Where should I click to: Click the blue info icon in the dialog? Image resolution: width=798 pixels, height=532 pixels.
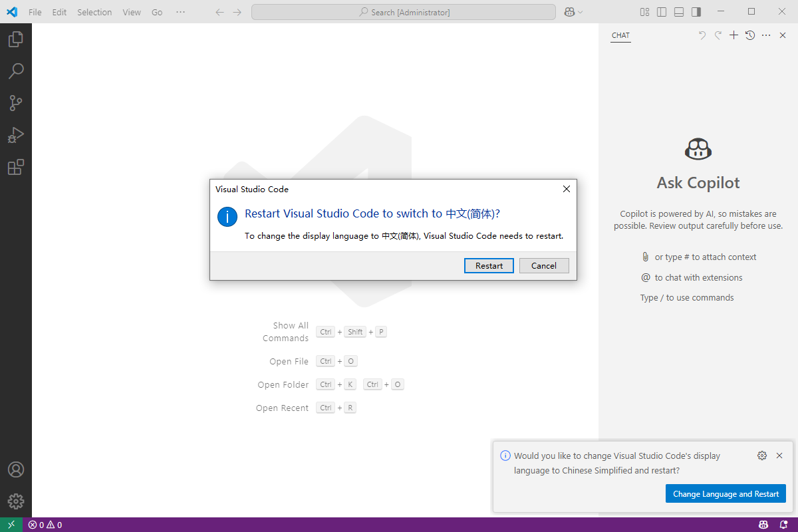[227, 216]
